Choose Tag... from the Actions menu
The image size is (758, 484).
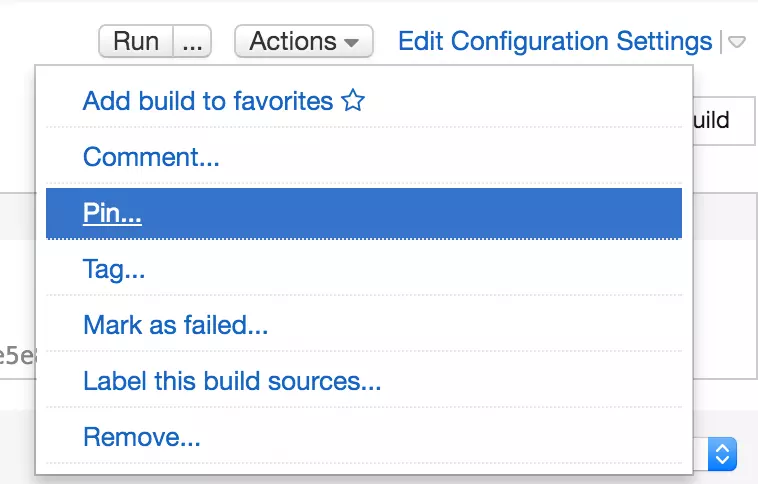(114, 269)
